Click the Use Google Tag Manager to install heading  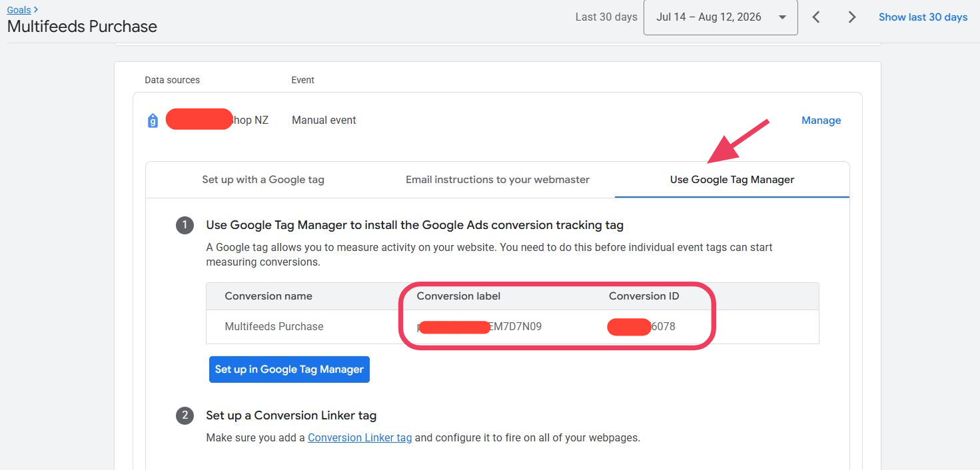pos(414,226)
